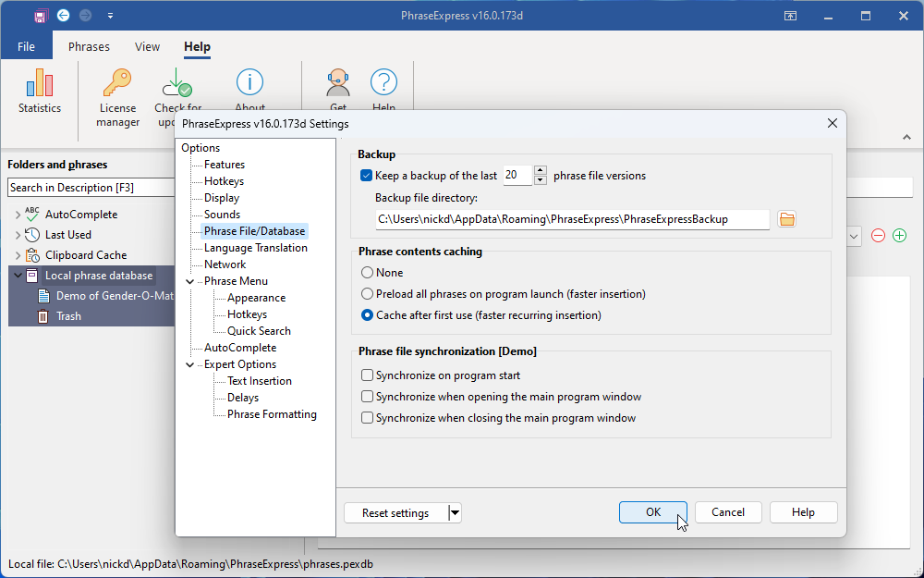Collapse the Phrase Menu tree node
The image size is (924, 578).
point(190,281)
